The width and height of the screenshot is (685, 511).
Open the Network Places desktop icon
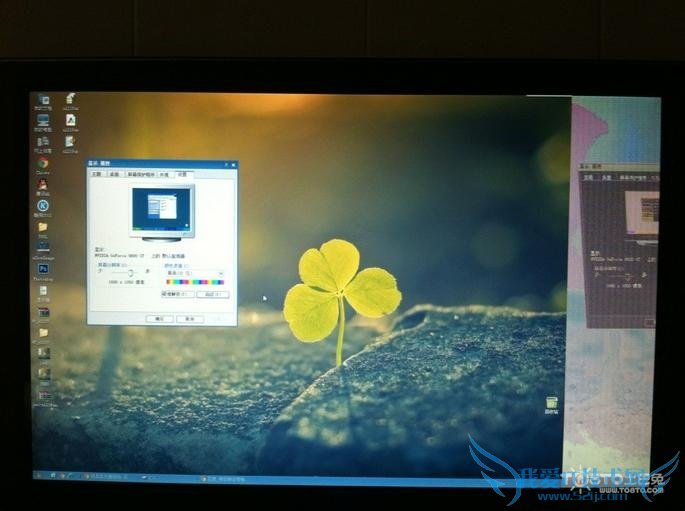pyautogui.click(x=43, y=144)
